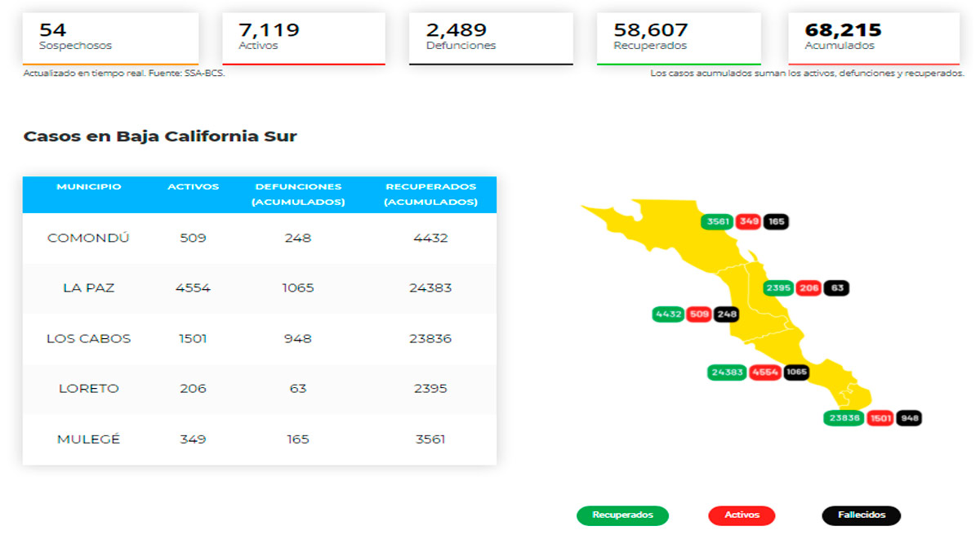Select the LA PAZ row name in table

[x=89, y=288]
